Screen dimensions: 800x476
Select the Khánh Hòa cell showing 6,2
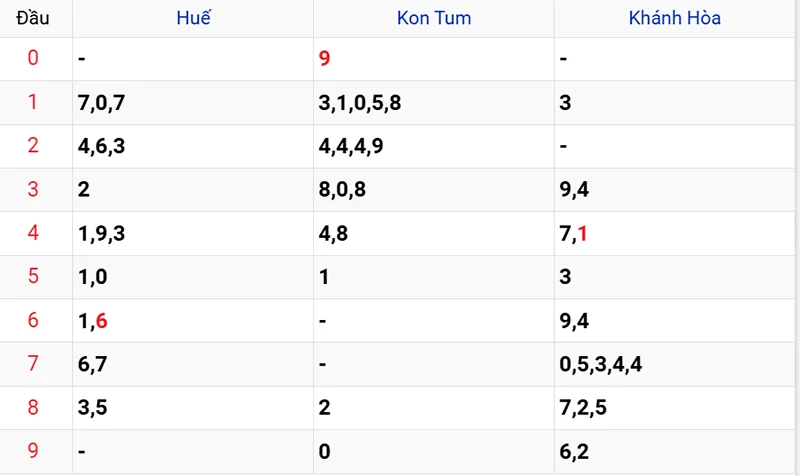click(x=574, y=451)
